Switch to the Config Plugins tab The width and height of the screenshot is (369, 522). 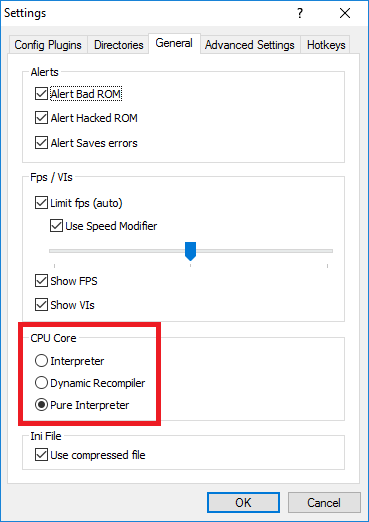point(48,45)
